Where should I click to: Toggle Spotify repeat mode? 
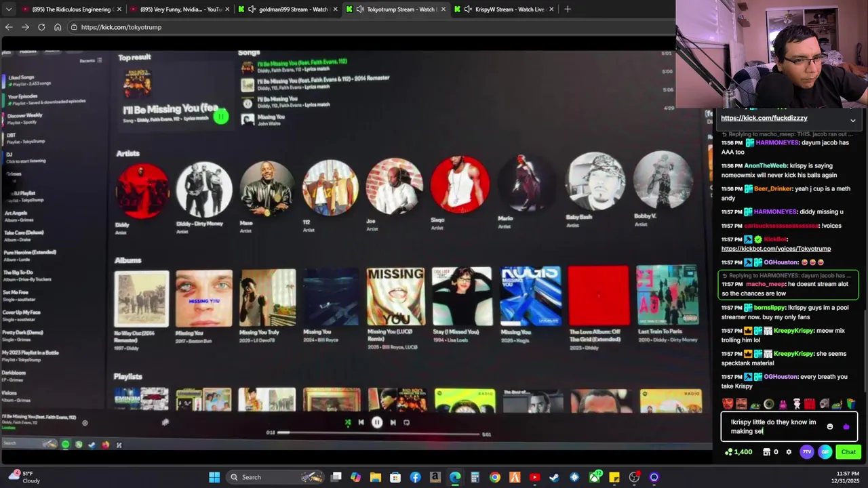406,422
